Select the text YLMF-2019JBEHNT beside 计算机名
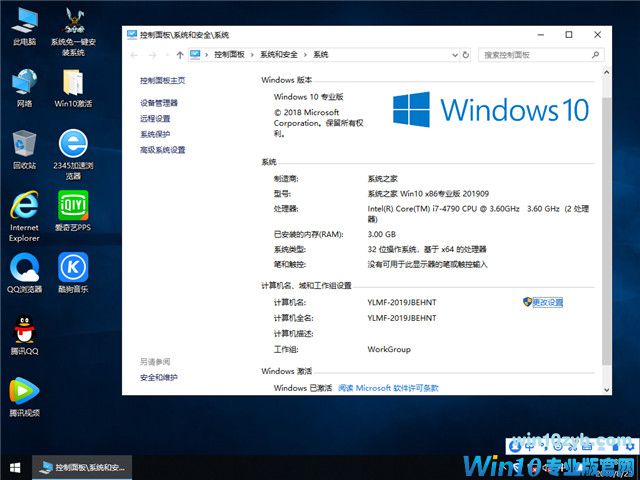 click(402, 302)
